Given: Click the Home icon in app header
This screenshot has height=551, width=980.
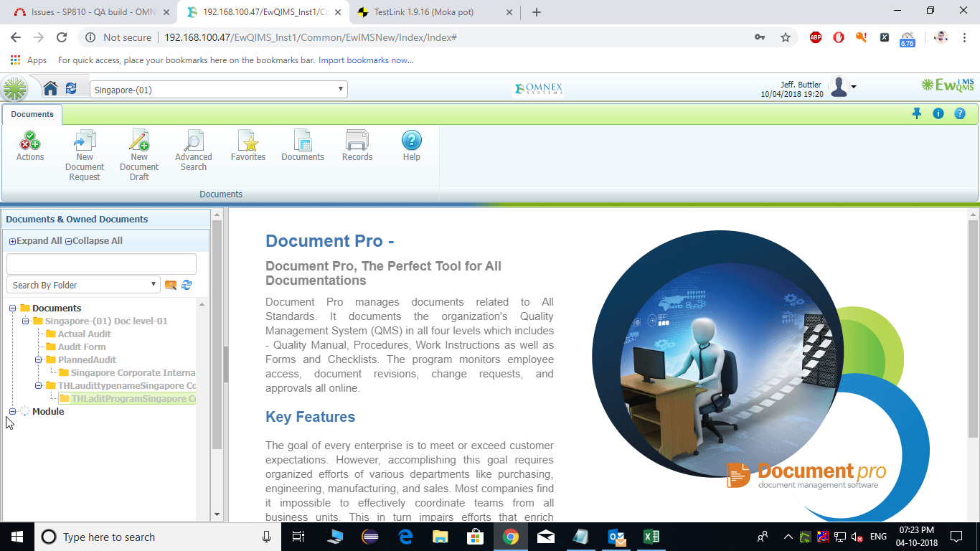Looking at the screenshot, I should [x=50, y=89].
